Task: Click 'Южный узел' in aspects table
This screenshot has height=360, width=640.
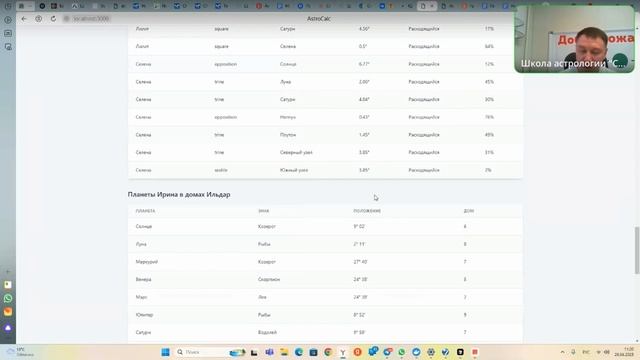Action: pyautogui.click(x=294, y=170)
